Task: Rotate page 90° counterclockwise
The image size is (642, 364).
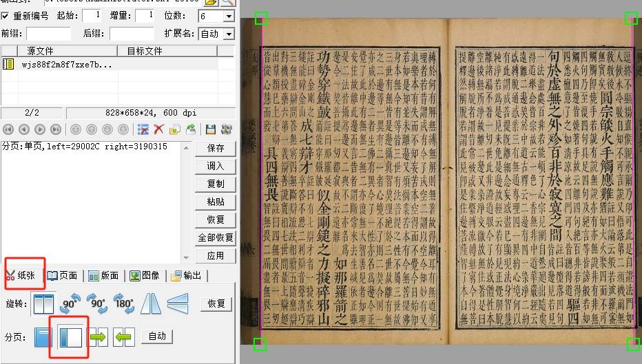Action: click(70, 303)
